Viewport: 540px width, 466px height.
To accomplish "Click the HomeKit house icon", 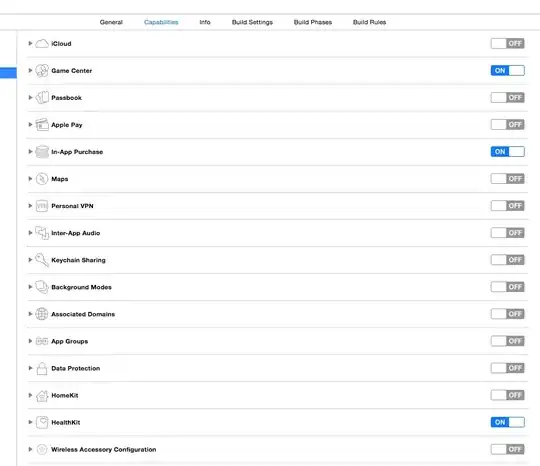I will tap(42, 395).
